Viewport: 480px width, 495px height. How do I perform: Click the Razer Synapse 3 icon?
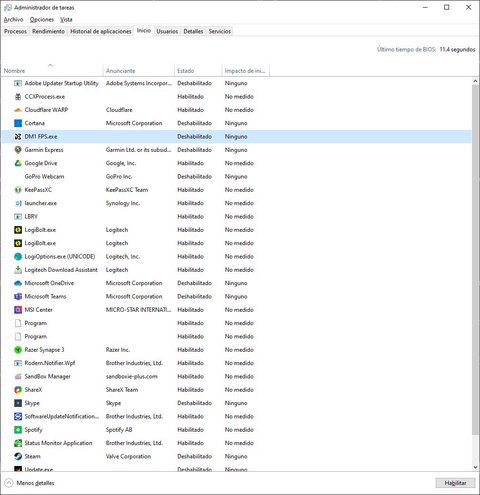click(18, 350)
